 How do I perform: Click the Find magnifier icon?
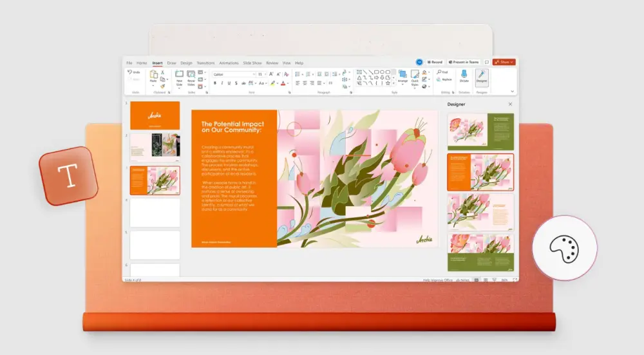pyautogui.click(x=439, y=72)
